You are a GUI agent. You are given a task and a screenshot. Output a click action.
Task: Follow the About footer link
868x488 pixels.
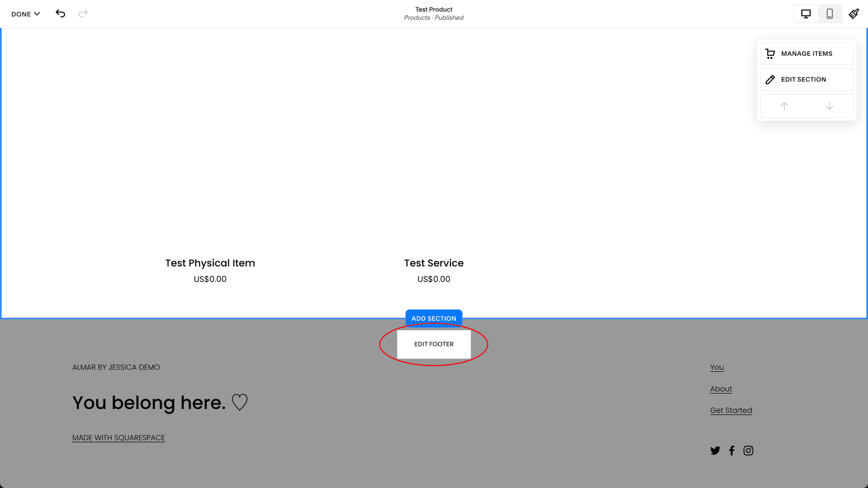(721, 389)
